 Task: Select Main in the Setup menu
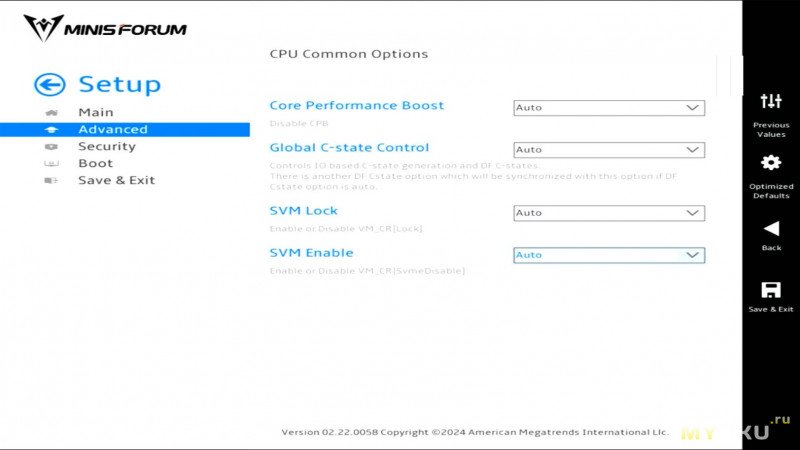coord(95,112)
